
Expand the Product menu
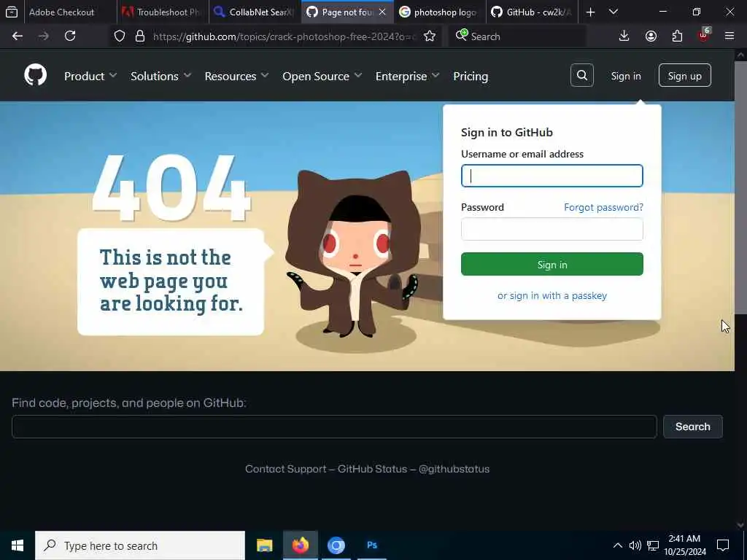point(90,76)
